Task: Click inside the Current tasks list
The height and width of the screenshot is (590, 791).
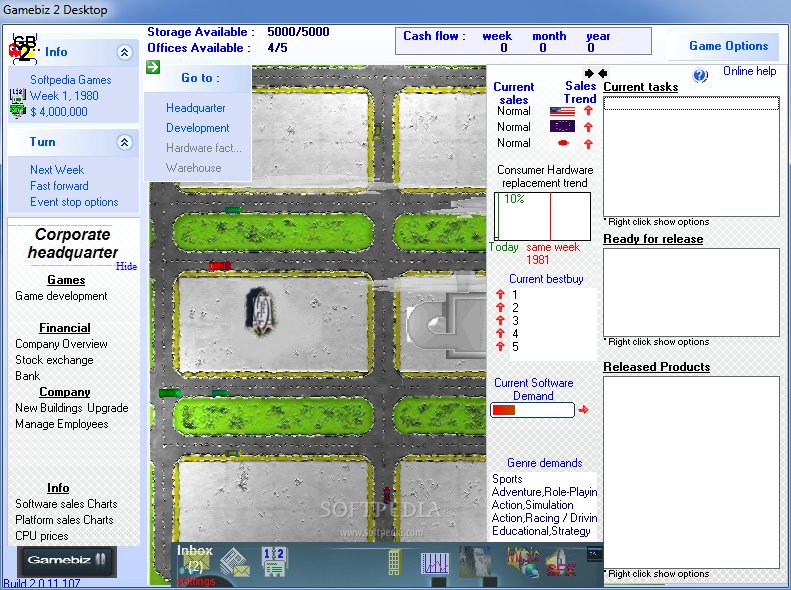Action: click(691, 156)
